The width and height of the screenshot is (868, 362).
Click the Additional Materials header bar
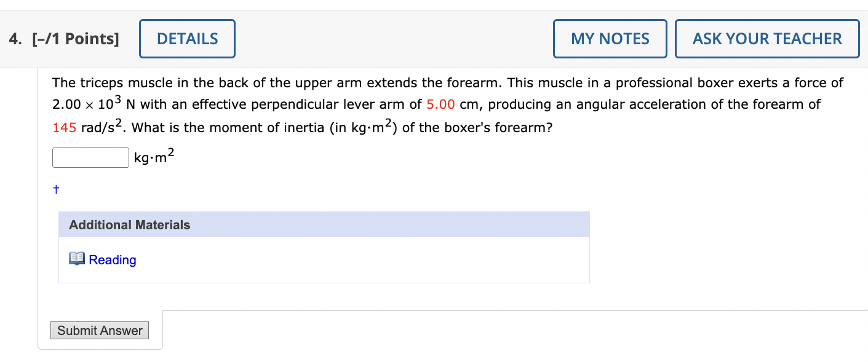coord(324,224)
